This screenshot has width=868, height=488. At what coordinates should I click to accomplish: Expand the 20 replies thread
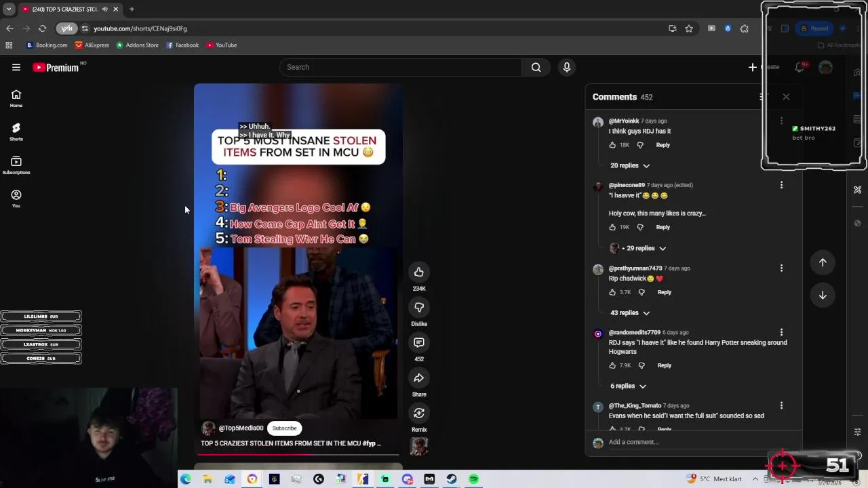630,165
